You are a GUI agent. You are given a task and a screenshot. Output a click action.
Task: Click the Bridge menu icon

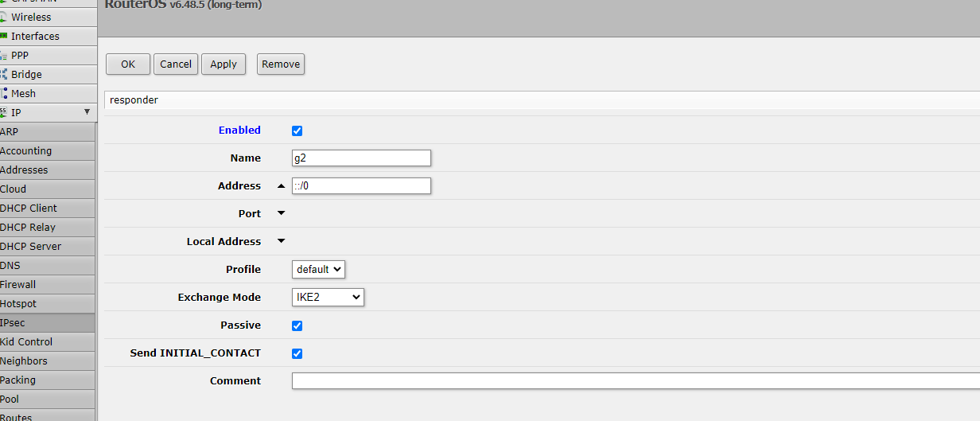[x=4, y=74]
